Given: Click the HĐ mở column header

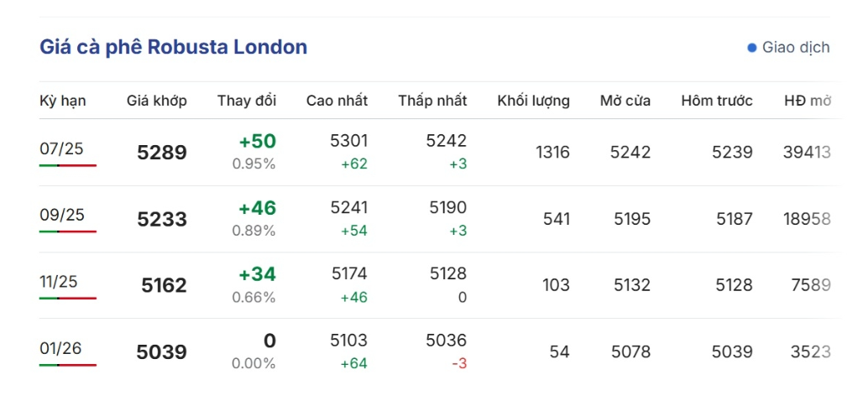Looking at the screenshot, I should [808, 101].
